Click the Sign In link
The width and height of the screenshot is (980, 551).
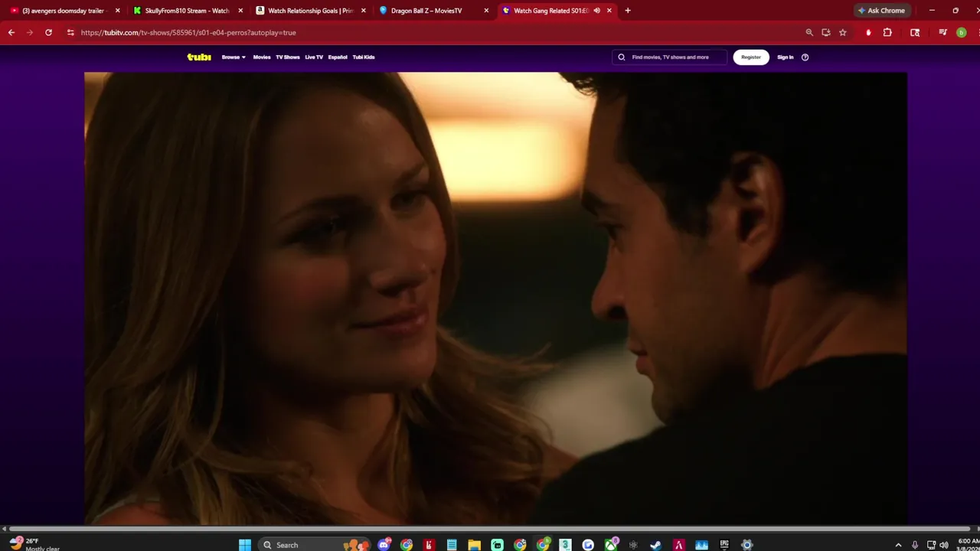point(786,57)
